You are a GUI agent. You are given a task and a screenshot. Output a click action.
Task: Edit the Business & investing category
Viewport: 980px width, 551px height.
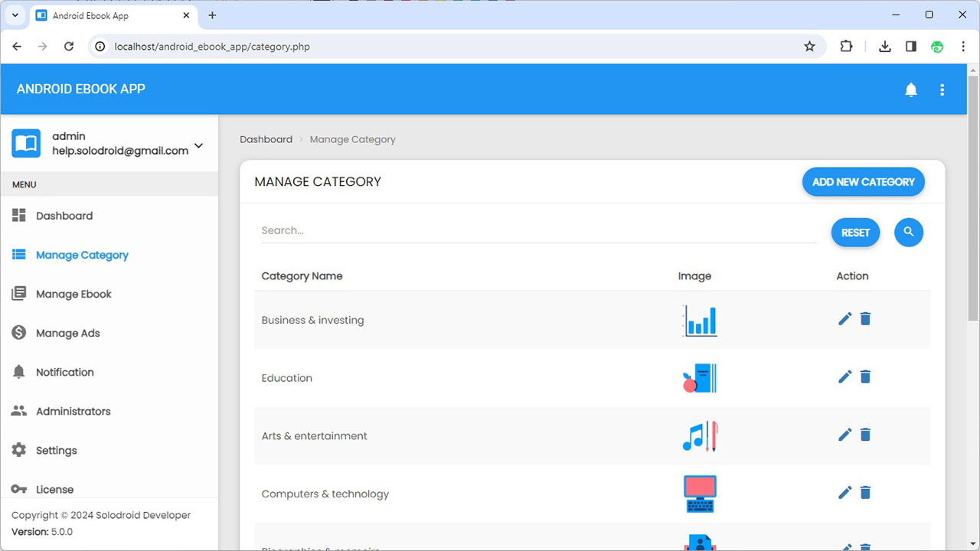pos(844,319)
